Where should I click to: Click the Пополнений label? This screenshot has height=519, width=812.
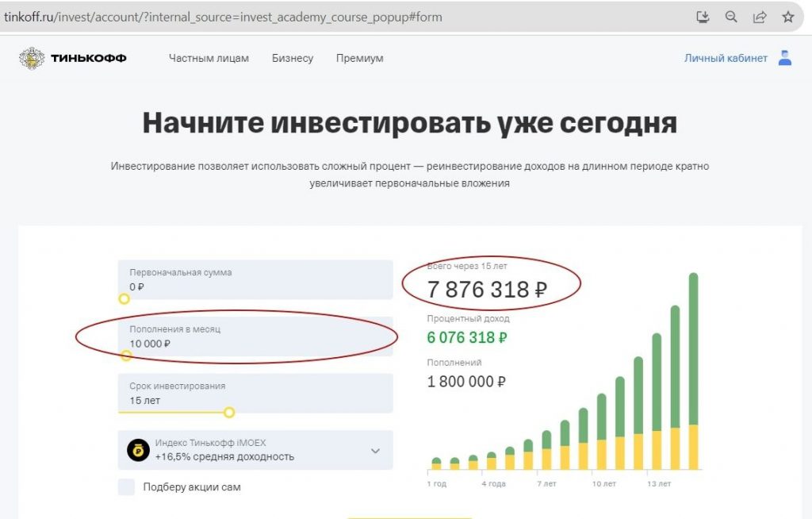coord(454,363)
